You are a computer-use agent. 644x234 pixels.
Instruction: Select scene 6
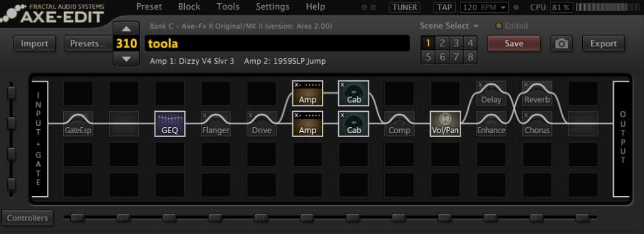pyautogui.click(x=442, y=57)
